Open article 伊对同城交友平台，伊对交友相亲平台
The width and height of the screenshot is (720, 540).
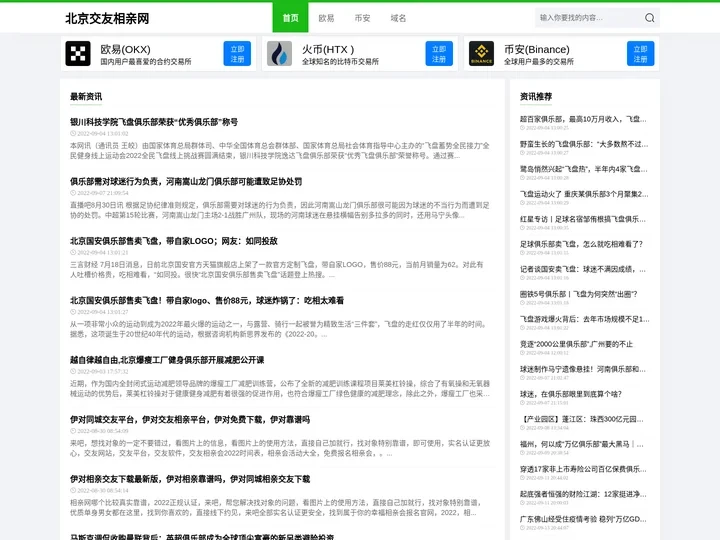click(x=190, y=419)
